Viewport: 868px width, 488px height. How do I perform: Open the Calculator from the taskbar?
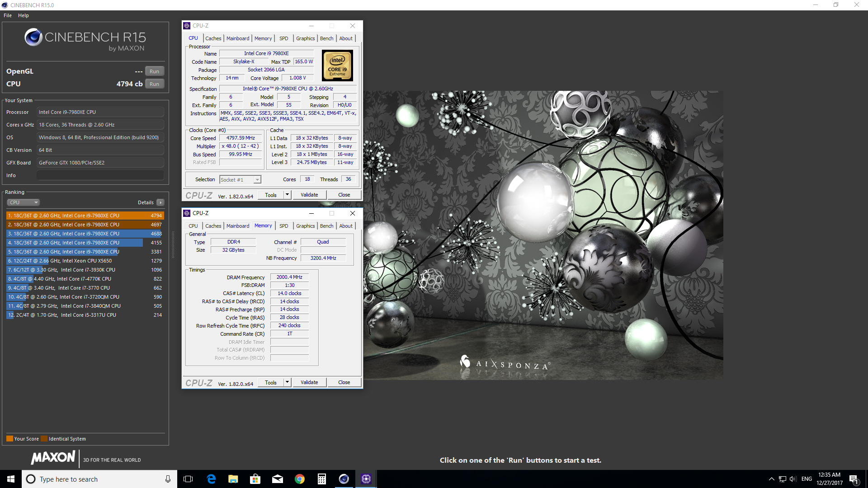pos(322,479)
